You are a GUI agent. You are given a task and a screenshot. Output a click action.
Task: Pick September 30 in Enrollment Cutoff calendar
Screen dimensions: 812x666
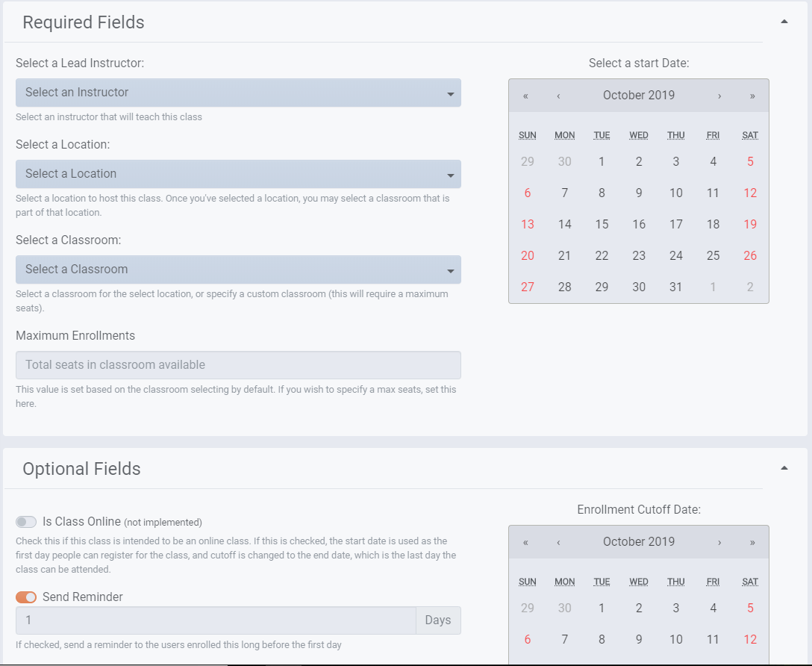pyautogui.click(x=564, y=608)
